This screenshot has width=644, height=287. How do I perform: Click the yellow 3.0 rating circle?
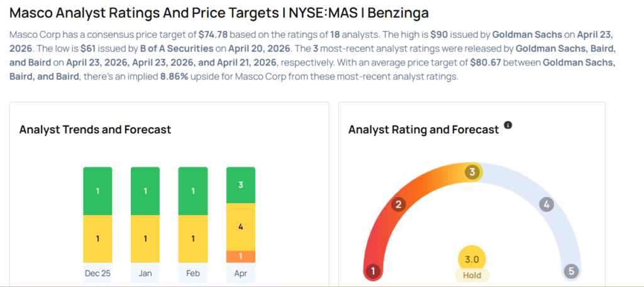[x=472, y=259]
